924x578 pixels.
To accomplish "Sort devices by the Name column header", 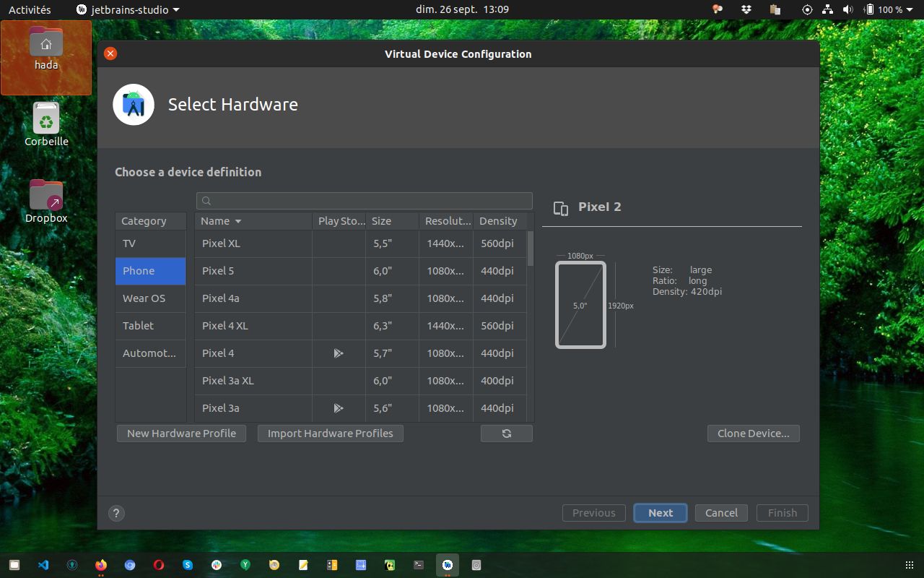I will coord(253,221).
